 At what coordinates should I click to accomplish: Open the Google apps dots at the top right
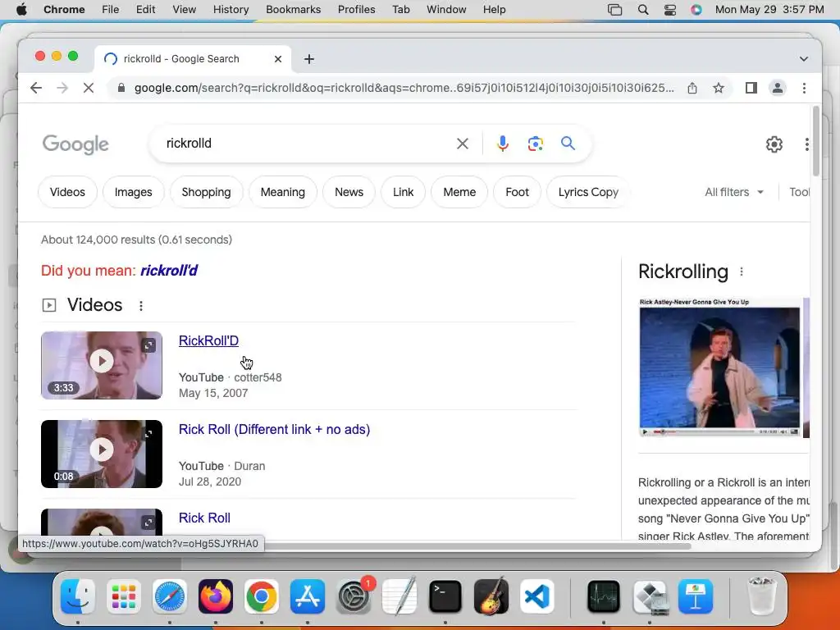pyautogui.click(x=806, y=144)
